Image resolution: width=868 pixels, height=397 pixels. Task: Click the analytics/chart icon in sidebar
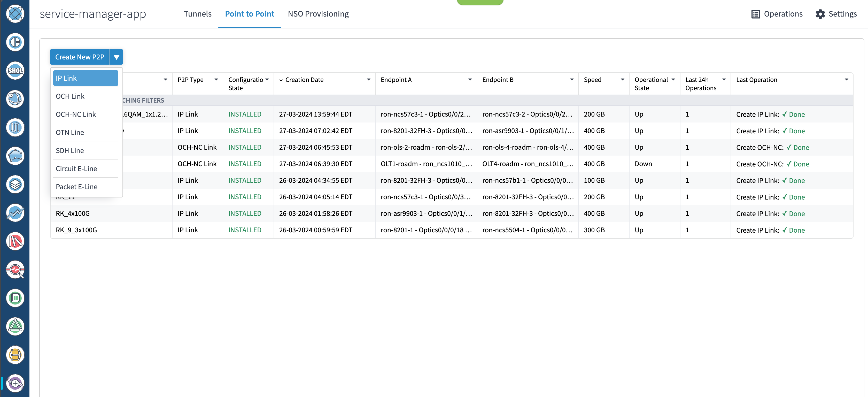click(x=15, y=212)
